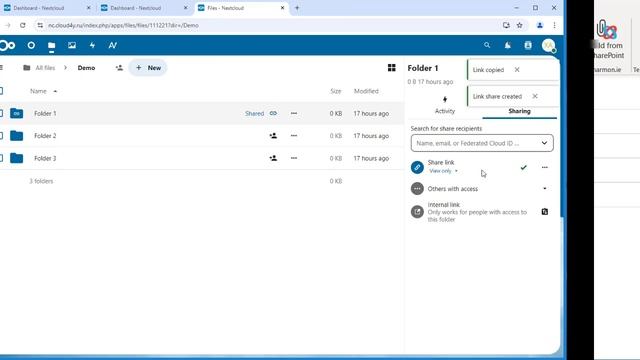Dismiss the Link share created notification
This screenshot has width=640, height=360.
coord(535,96)
